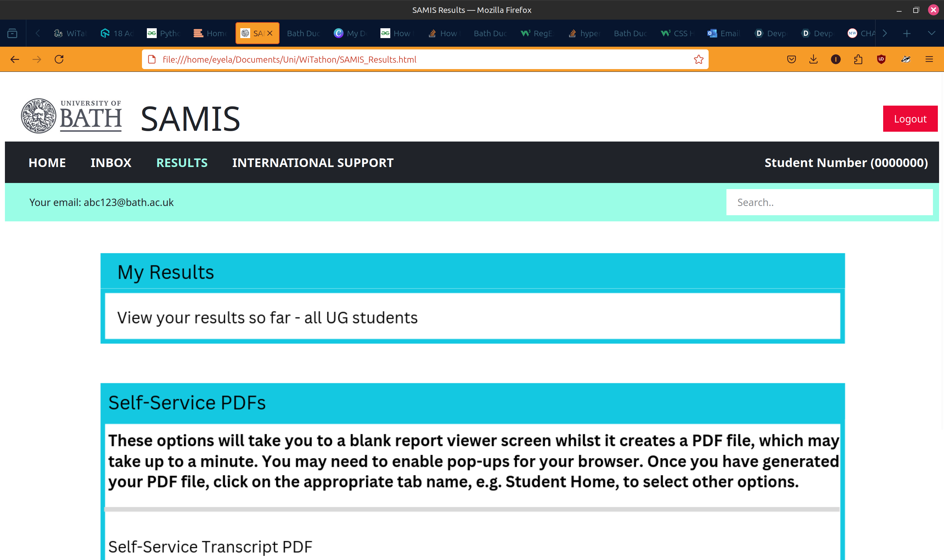
Task: Open Firefox View recent browsing
Action: click(13, 33)
